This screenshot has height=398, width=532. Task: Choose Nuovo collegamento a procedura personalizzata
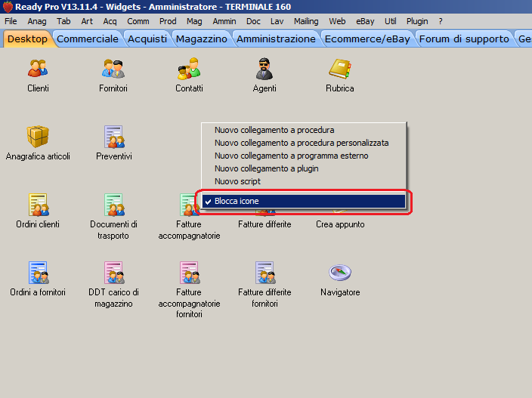tap(304, 143)
